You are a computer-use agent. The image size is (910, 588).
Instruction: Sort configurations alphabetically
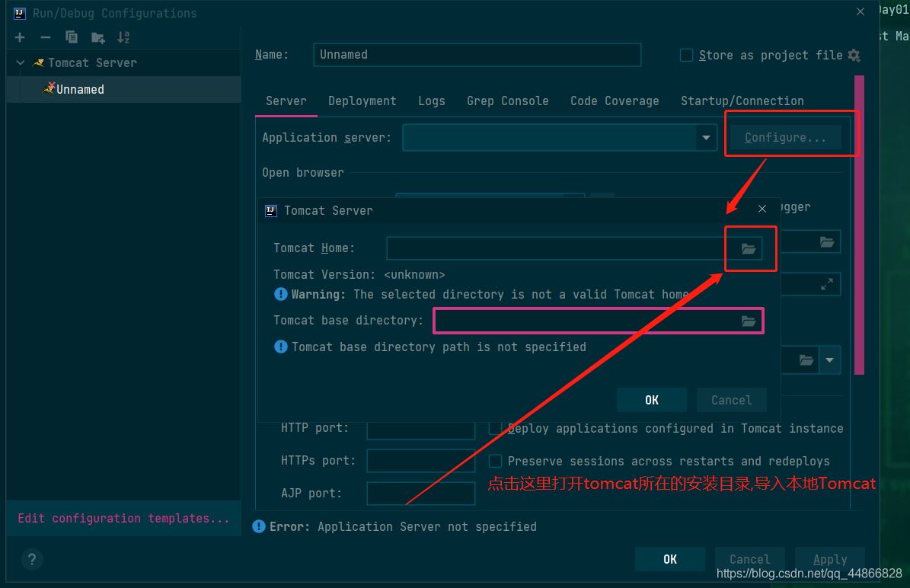tap(123, 38)
